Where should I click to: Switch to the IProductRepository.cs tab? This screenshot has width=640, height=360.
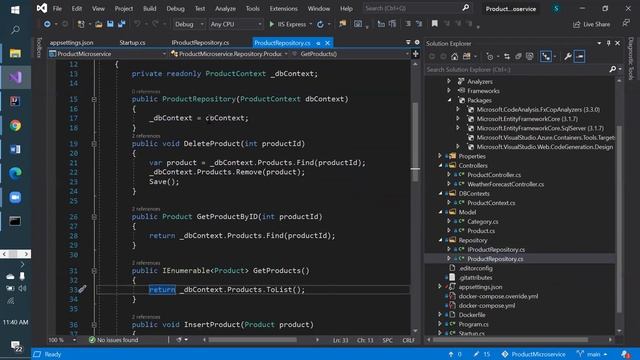point(200,42)
